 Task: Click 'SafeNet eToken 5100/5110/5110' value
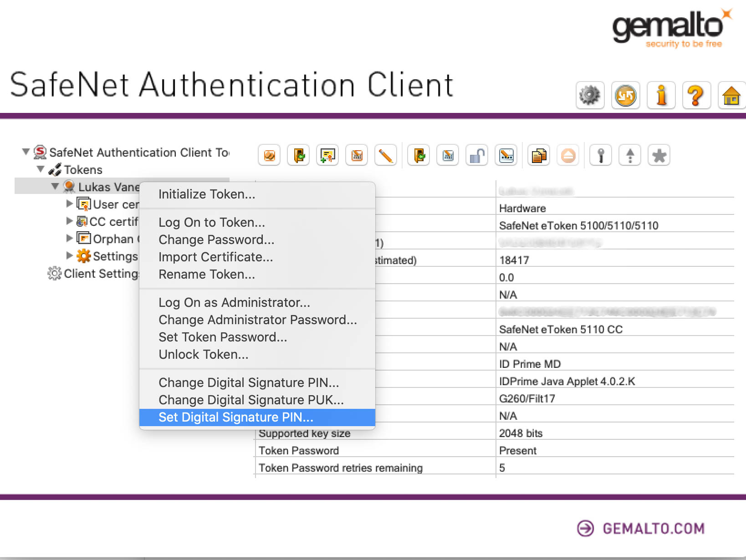[x=578, y=226]
